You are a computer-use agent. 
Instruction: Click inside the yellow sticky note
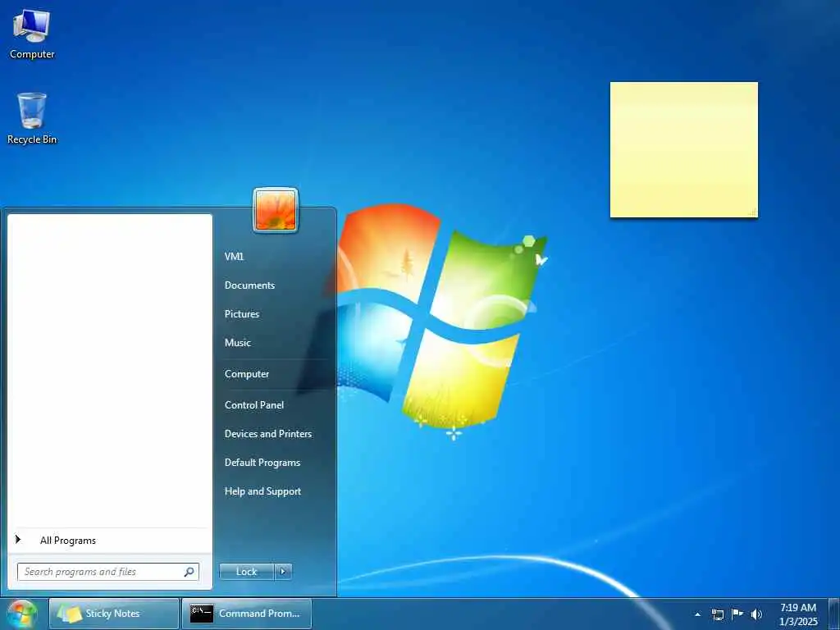pyautogui.click(x=684, y=150)
